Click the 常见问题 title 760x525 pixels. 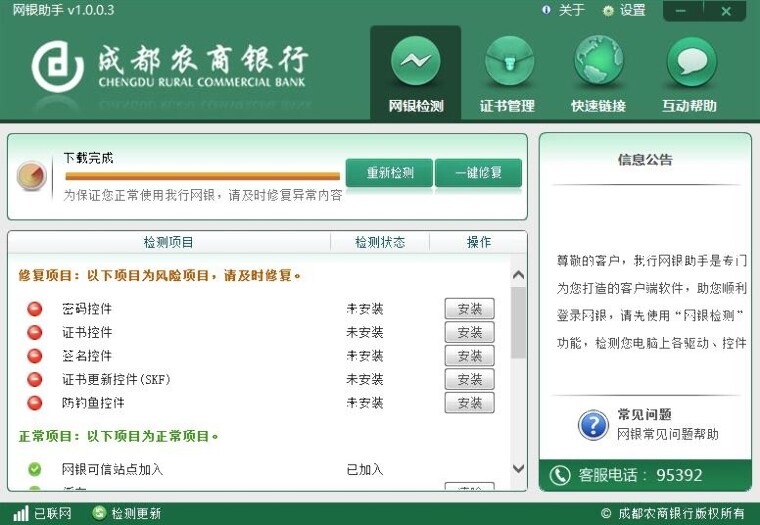point(644,414)
